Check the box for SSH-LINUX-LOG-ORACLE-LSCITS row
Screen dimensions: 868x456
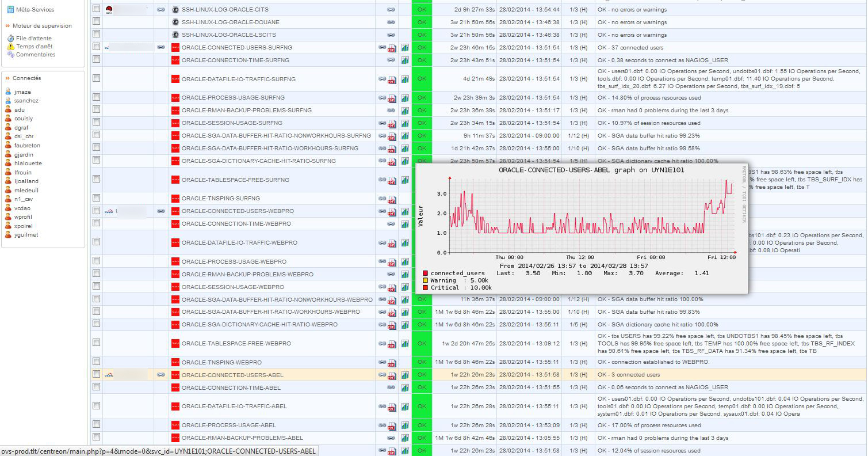click(x=96, y=35)
